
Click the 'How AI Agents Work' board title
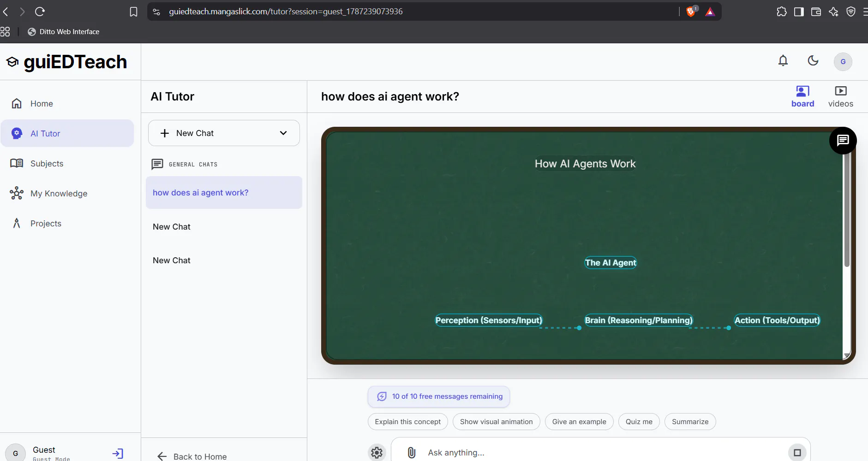click(585, 164)
